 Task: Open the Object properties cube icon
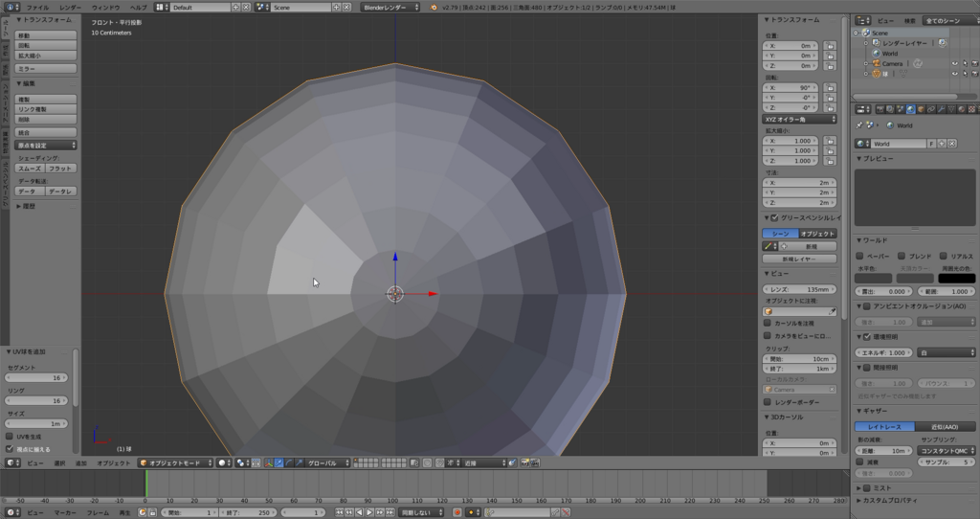[921, 109]
